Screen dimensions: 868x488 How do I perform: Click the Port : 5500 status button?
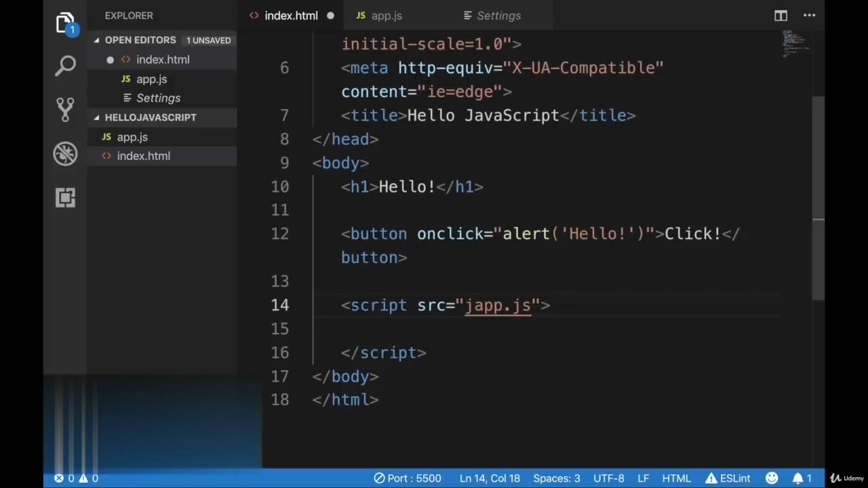point(408,478)
